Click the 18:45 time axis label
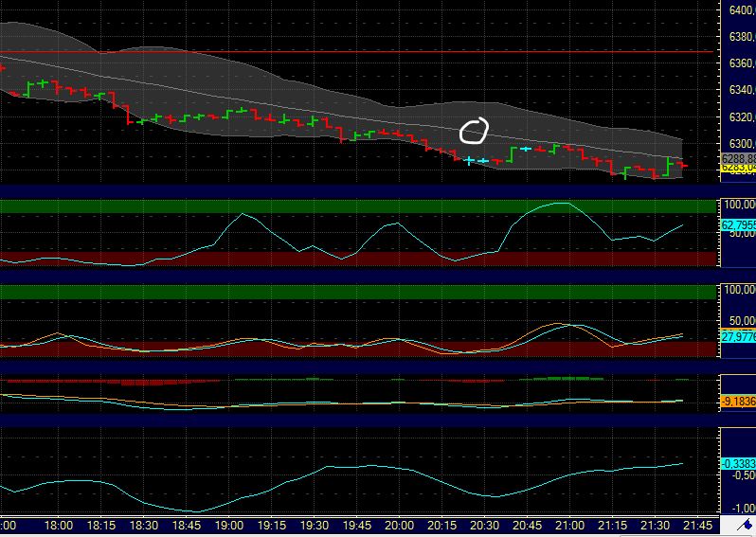The image size is (756, 537). (186, 525)
